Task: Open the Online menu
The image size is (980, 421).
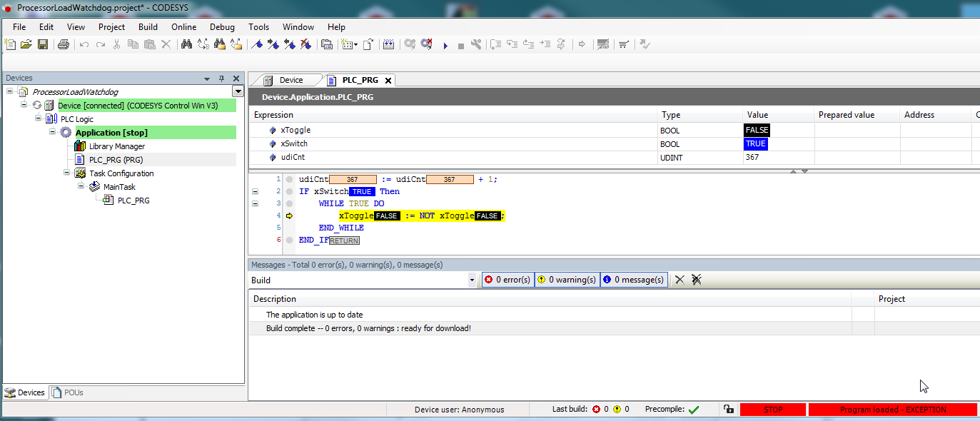Action: (183, 27)
